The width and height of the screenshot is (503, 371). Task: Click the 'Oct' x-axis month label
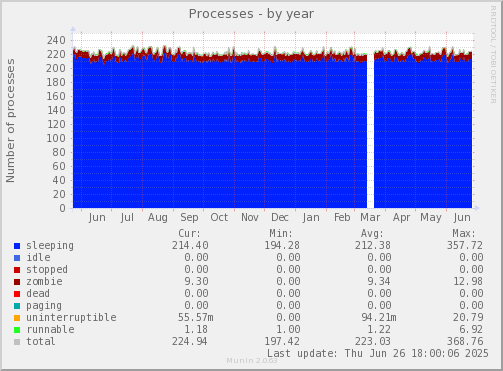pyautogui.click(x=219, y=218)
